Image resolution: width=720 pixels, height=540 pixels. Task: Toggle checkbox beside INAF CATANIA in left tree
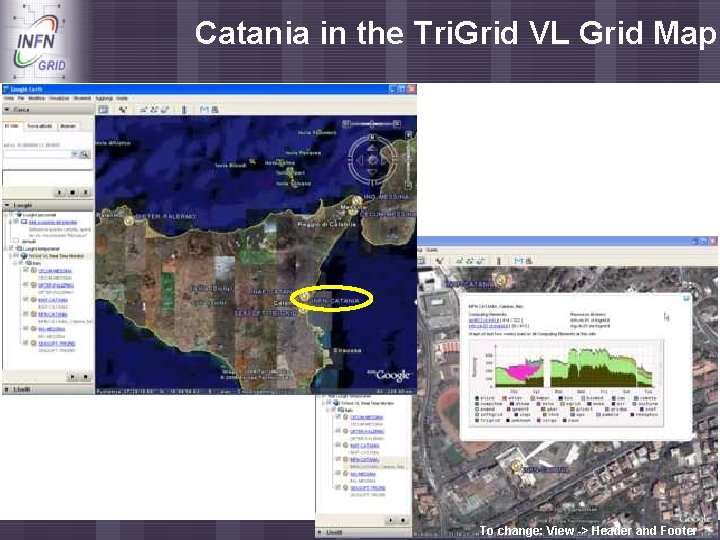[x=26, y=299]
